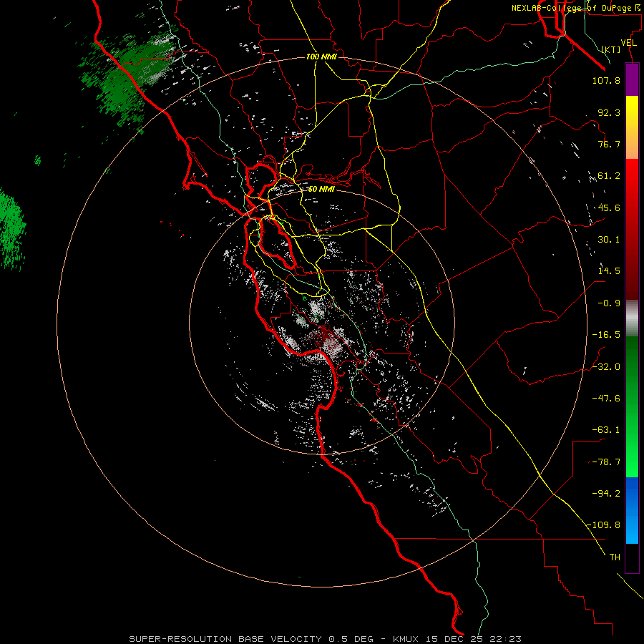Click the 14.5 value on velocity scale

[x=609, y=271]
